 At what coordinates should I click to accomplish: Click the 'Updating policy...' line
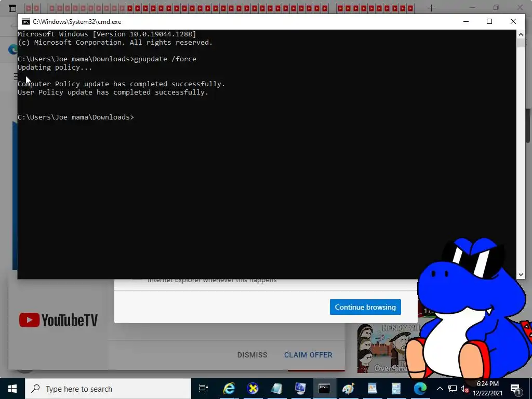55,67
